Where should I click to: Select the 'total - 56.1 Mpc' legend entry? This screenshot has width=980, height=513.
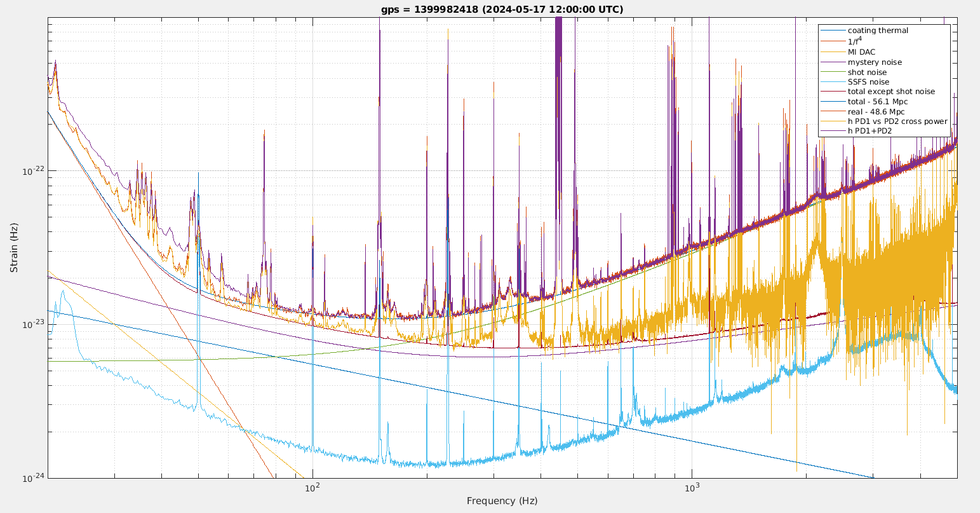[878, 102]
